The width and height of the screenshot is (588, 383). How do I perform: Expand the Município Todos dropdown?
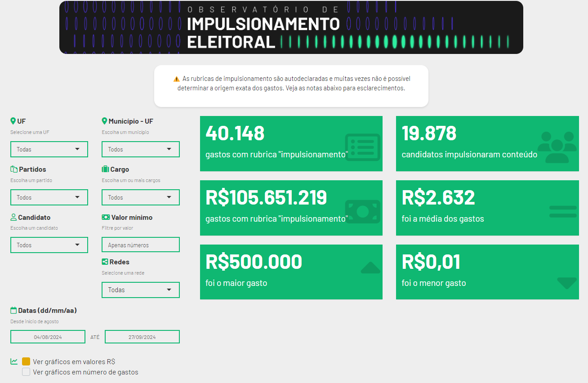pos(141,149)
